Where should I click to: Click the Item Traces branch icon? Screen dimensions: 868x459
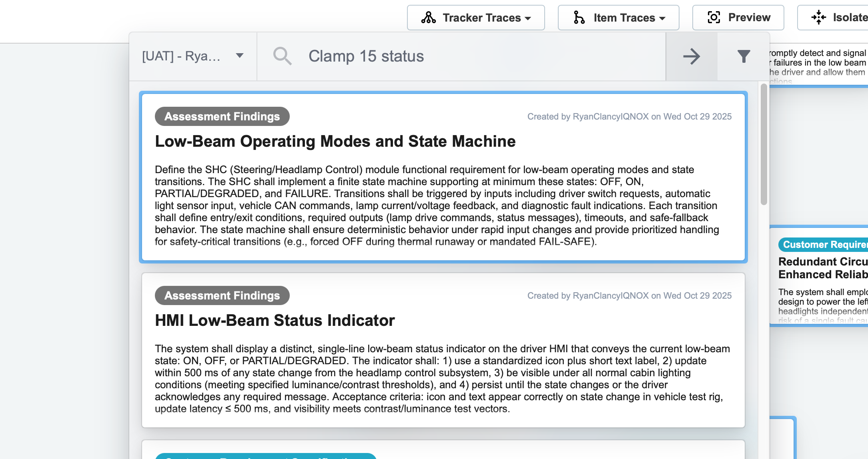point(579,18)
